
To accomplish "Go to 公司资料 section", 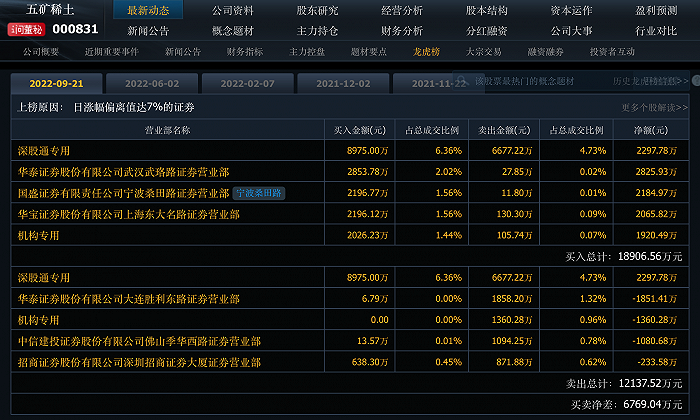I will click(232, 10).
